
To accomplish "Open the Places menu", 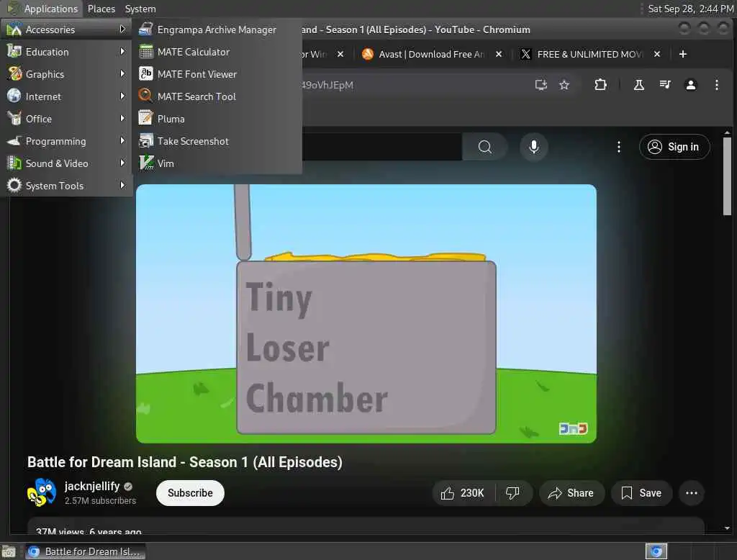I will 101,9.
